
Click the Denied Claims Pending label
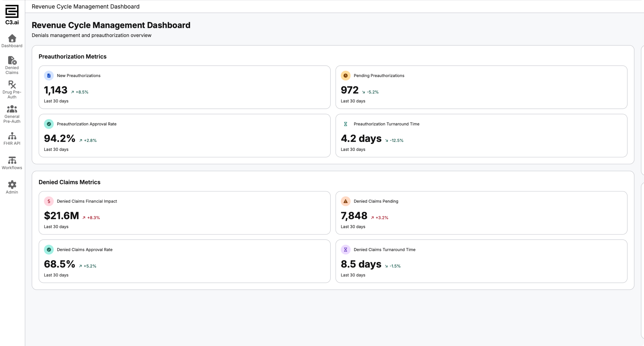pos(376,201)
